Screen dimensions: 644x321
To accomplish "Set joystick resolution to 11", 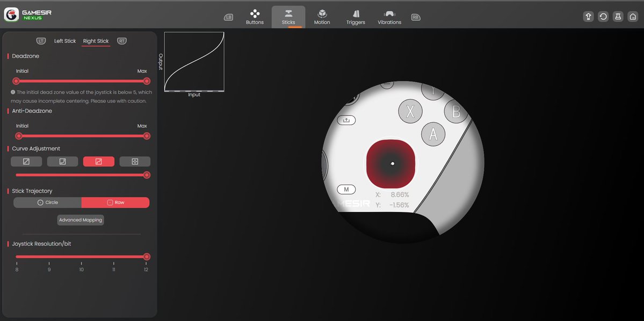I will click(x=114, y=269).
